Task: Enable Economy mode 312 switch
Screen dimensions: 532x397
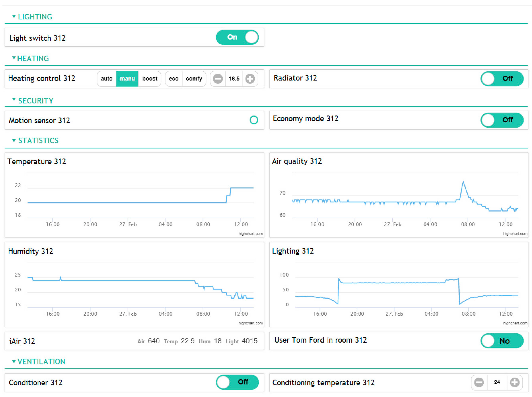Action: tap(502, 120)
